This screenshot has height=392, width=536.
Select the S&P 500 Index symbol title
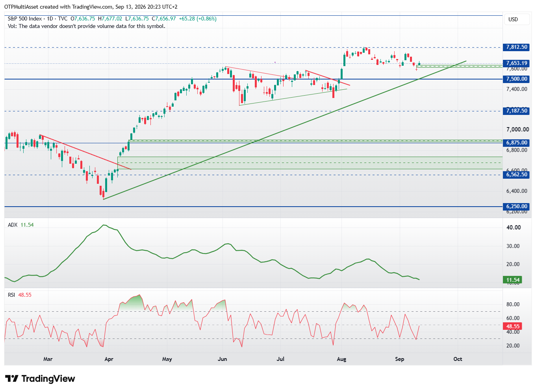(x=25, y=18)
